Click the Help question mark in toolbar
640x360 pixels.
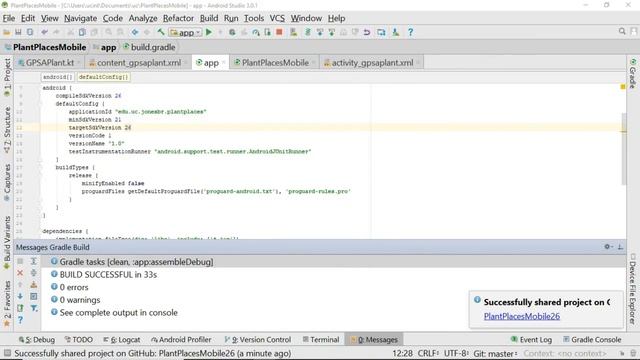(411, 32)
